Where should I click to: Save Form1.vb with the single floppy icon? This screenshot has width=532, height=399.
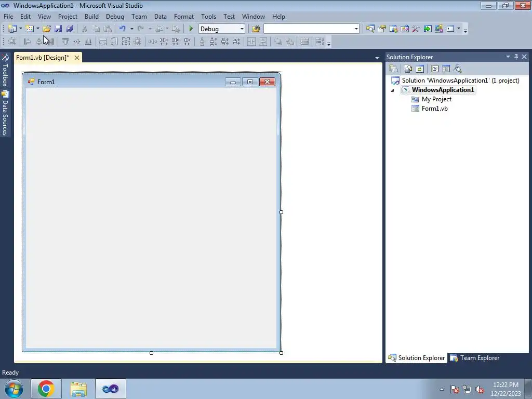[58, 29]
